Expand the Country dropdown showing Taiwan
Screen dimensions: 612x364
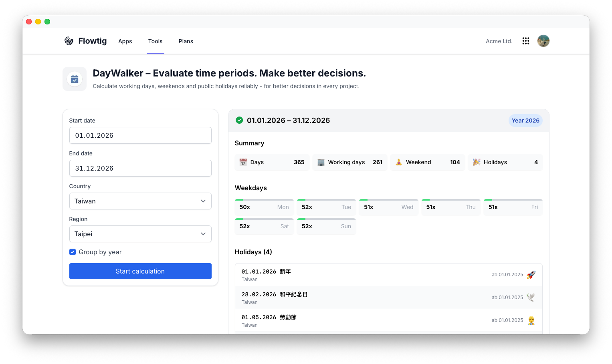[x=140, y=201]
